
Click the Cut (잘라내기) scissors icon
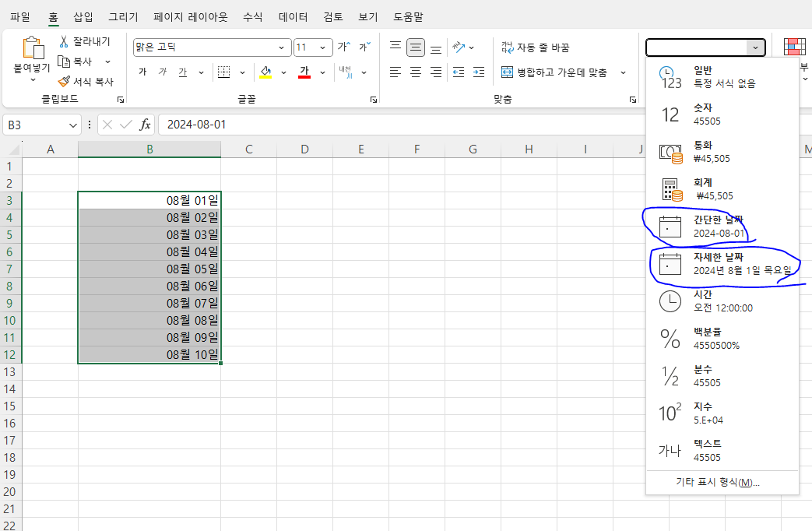(64, 41)
